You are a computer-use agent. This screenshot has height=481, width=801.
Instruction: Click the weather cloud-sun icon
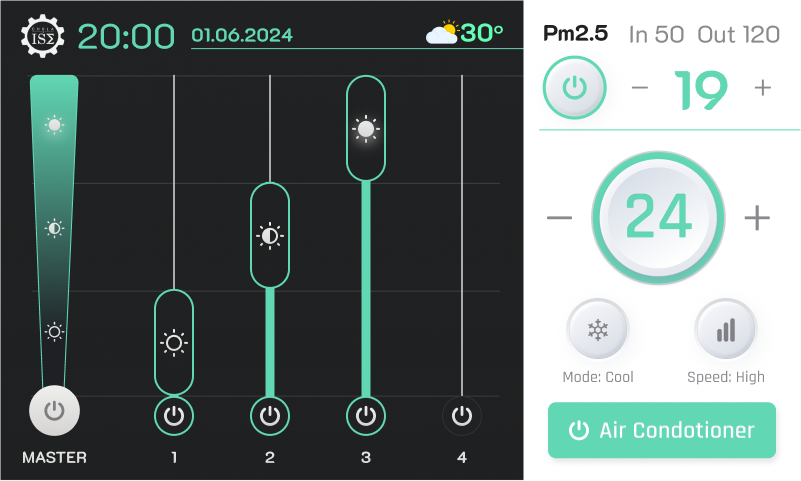pyautogui.click(x=442, y=33)
